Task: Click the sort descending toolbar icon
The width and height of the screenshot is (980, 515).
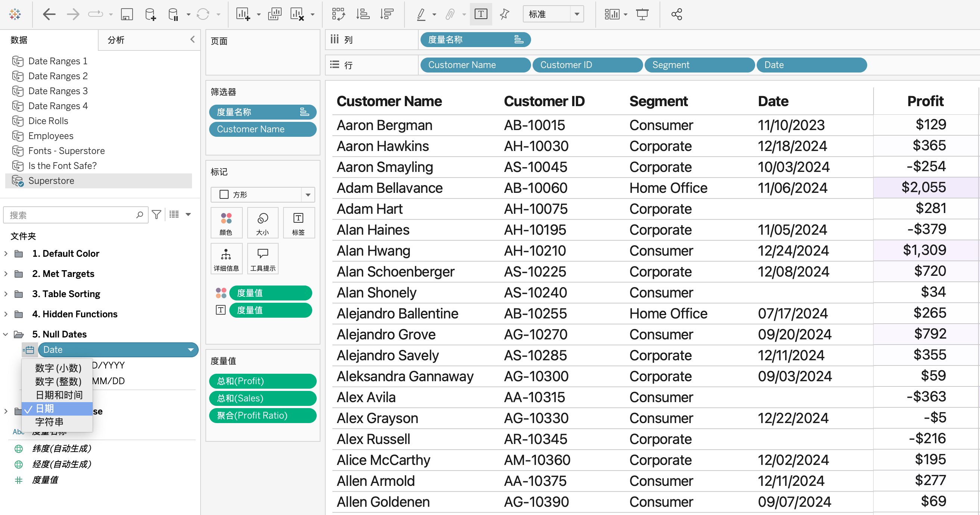Action: pos(387,15)
